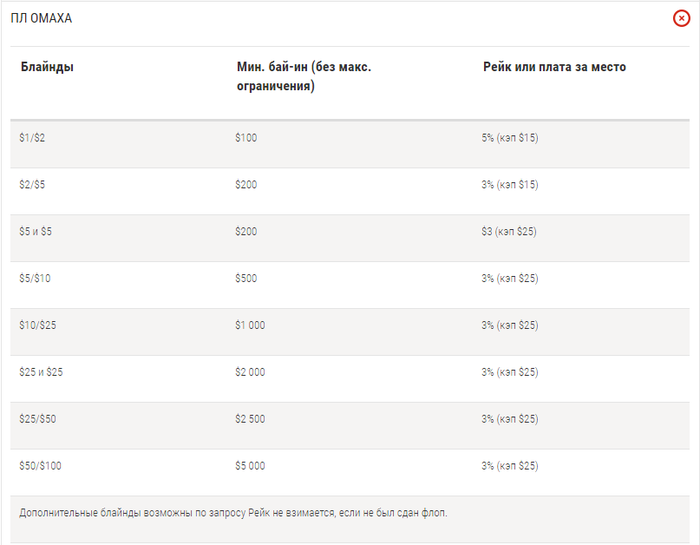Select the $1/$2 blinds cell
The image size is (700, 545).
click(32, 138)
